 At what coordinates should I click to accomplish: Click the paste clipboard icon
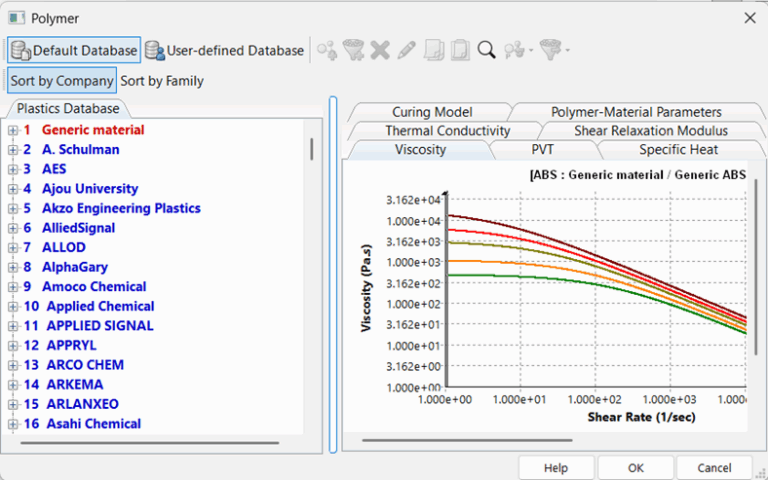click(460, 50)
